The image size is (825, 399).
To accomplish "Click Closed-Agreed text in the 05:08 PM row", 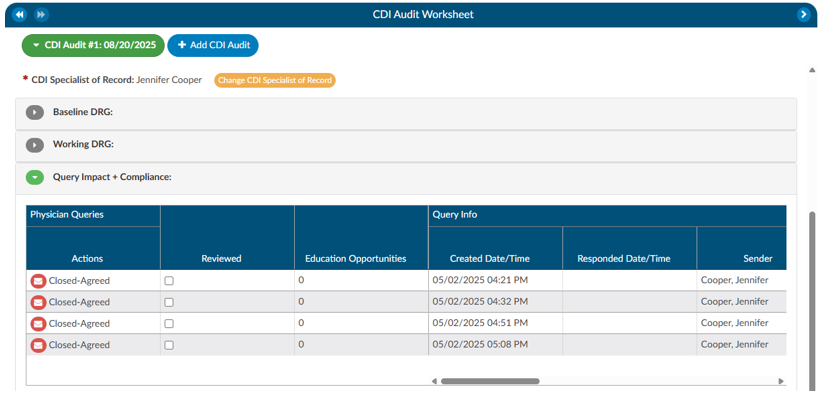I will click(79, 345).
